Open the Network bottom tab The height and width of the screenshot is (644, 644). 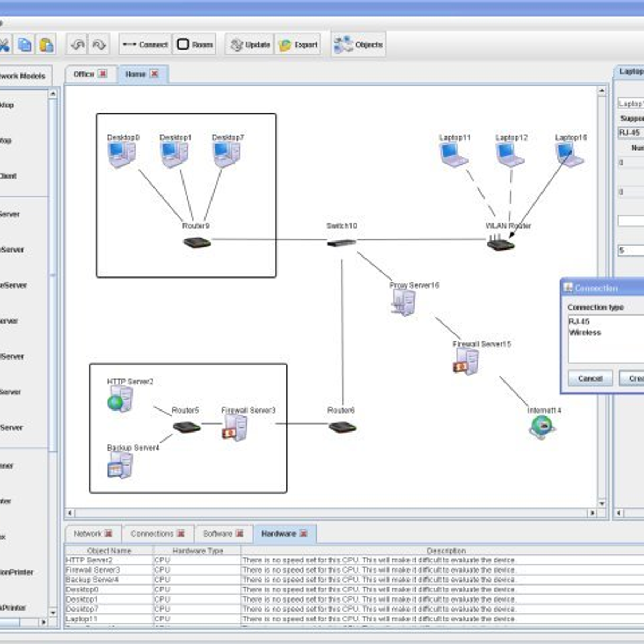(87, 533)
